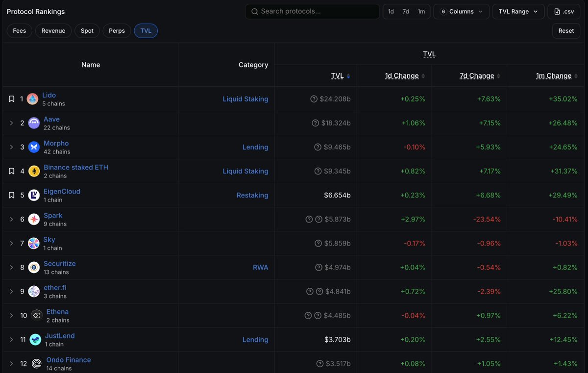Open the Lido protocol link
This screenshot has height=373, width=588.
click(49, 95)
